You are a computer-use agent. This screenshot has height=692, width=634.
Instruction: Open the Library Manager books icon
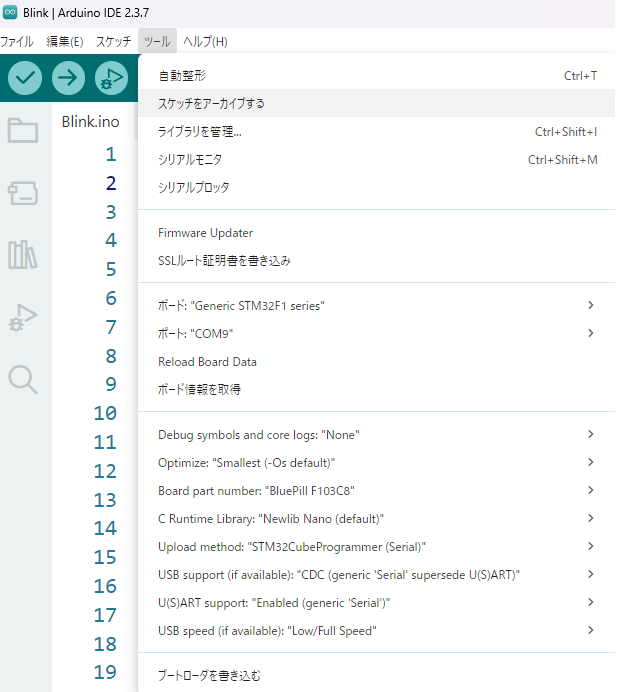pyautogui.click(x=23, y=254)
